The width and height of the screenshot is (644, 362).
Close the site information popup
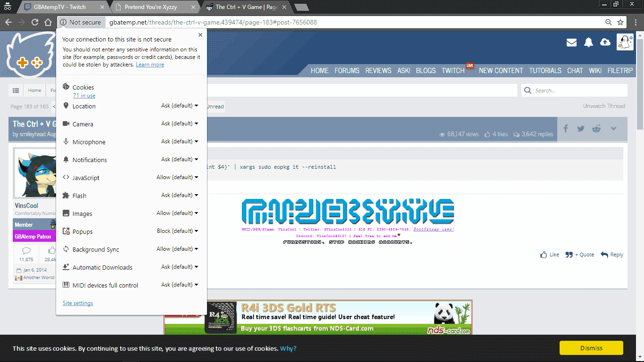[200, 35]
